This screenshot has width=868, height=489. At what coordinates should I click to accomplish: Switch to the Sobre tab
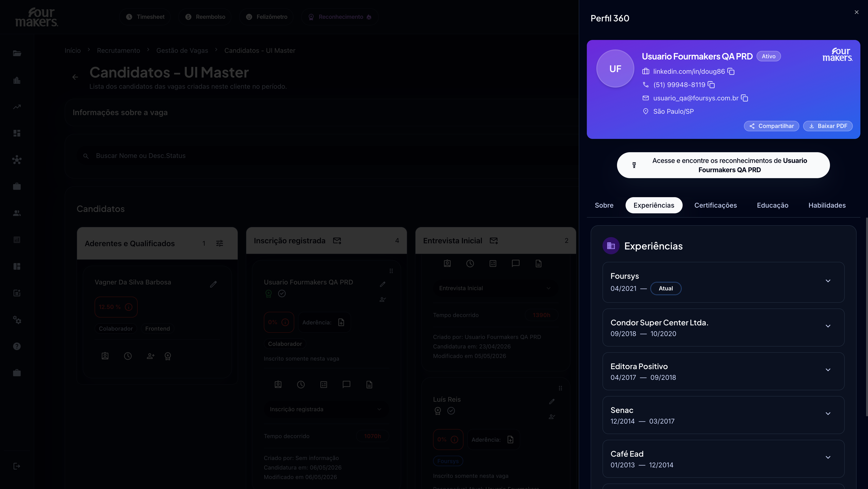pyautogui.click(x=604, y=205)
